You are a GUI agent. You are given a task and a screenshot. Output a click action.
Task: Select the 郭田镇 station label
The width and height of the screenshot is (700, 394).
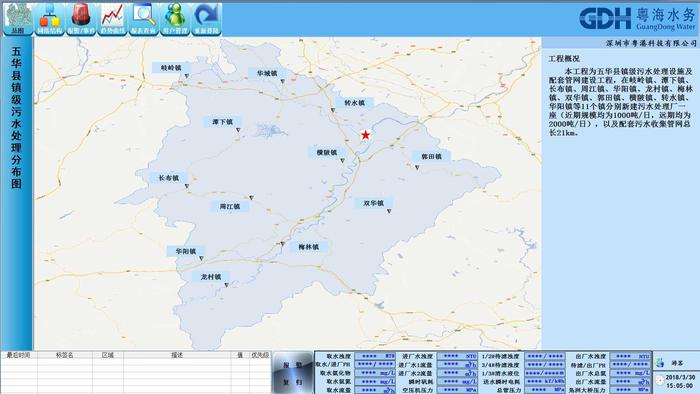[x=431, y=157]
